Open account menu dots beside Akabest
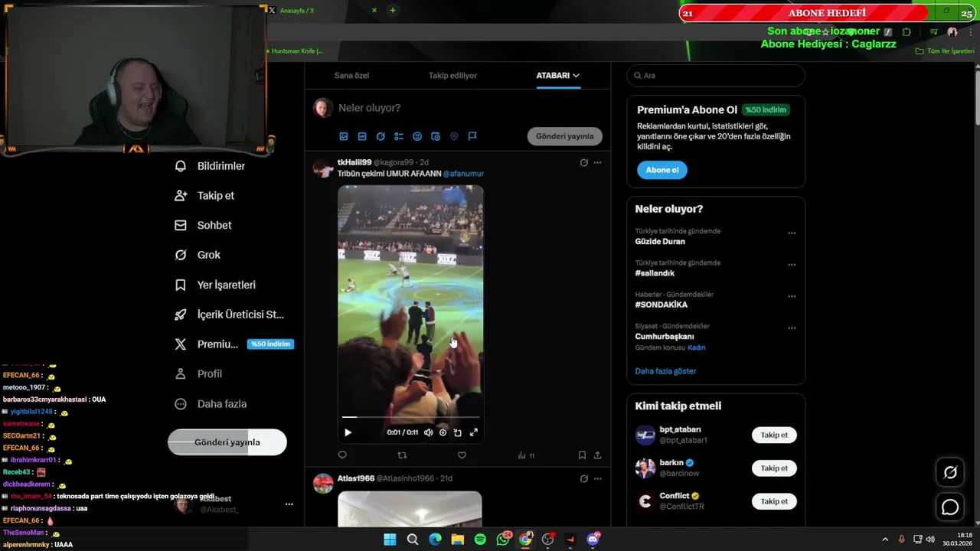 (x=289, y=504)
